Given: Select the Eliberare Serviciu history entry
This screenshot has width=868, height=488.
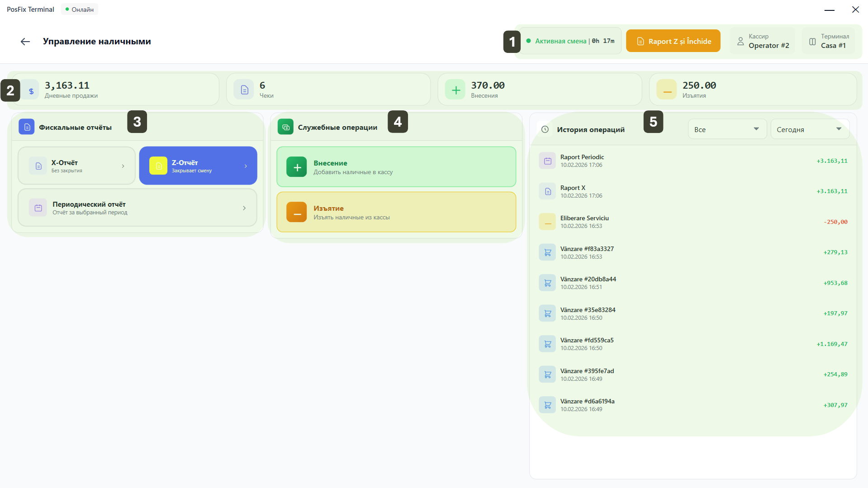Looking at the screenshot, I should 693,222.
